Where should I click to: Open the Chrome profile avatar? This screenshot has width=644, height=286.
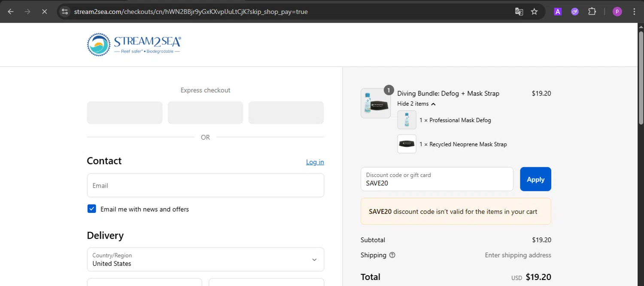coord(617,12)
